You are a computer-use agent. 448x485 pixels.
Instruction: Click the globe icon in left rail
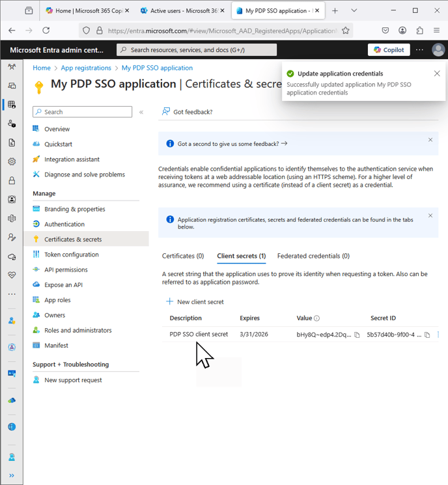pyautogui.click(x=12, y=427)
